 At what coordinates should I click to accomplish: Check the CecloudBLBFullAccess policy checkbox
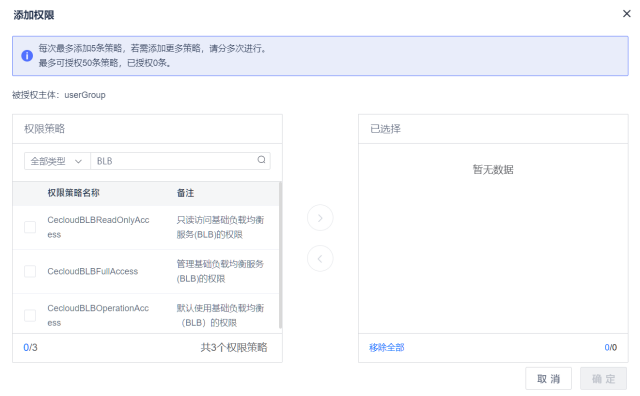(x=30, y=271)
